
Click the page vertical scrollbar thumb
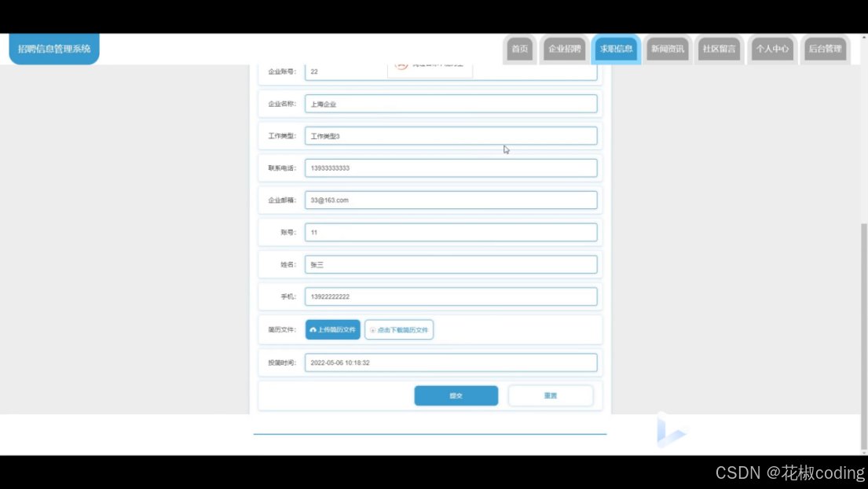pyautogui.click(x=863, y=336)
